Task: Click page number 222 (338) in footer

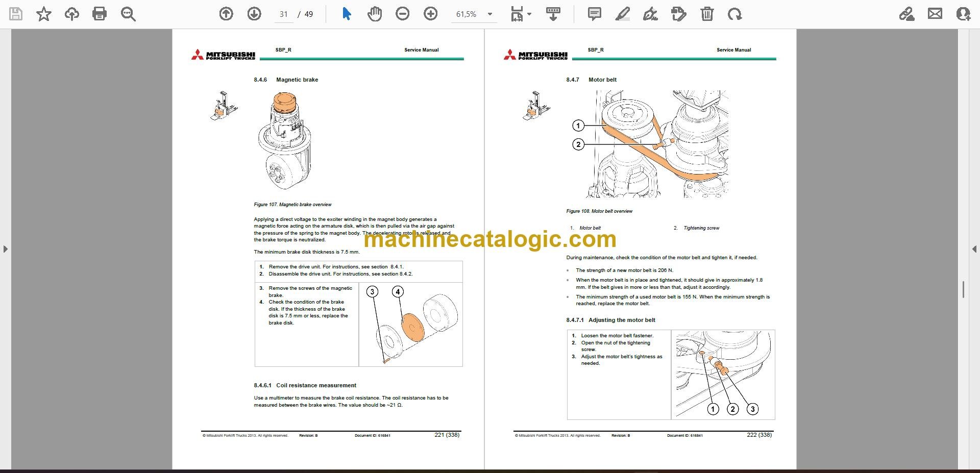Action: coord(759,435)
